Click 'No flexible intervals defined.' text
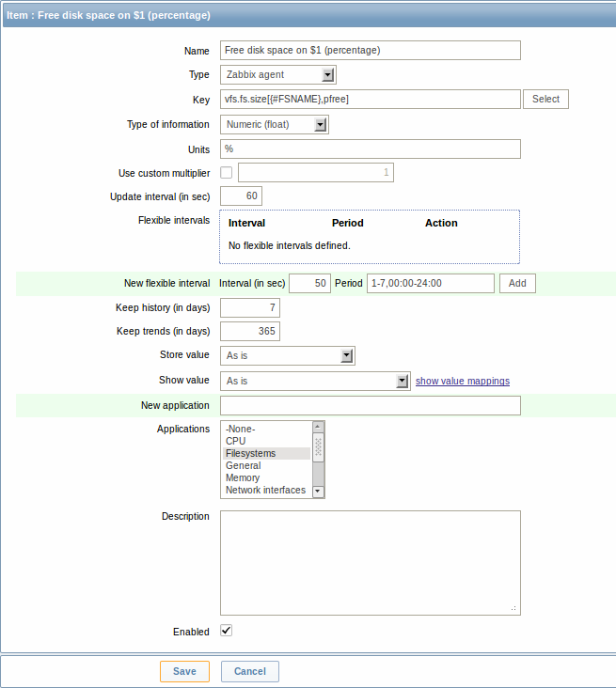 (290, 245)
